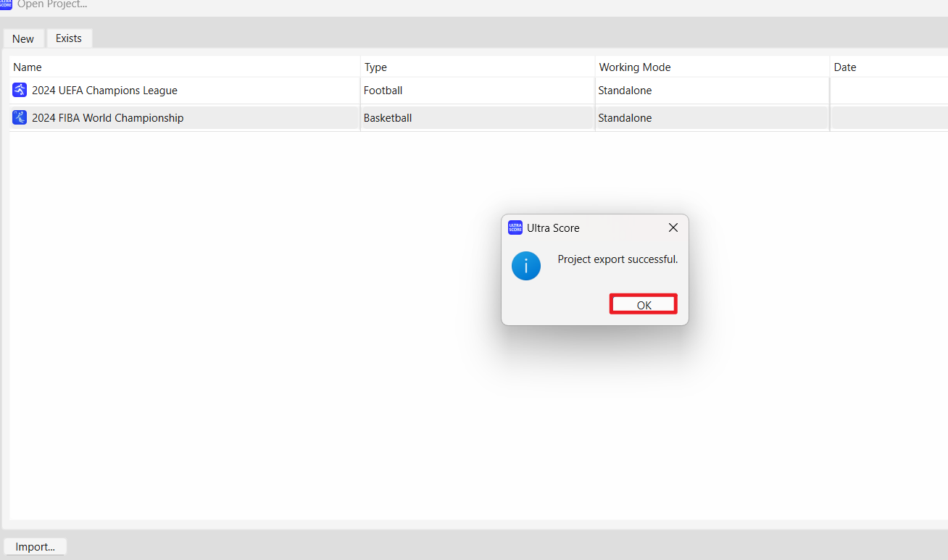Click the football icon beside UEFA Champions League
The image size is (948, 560).
coord(20,91)
